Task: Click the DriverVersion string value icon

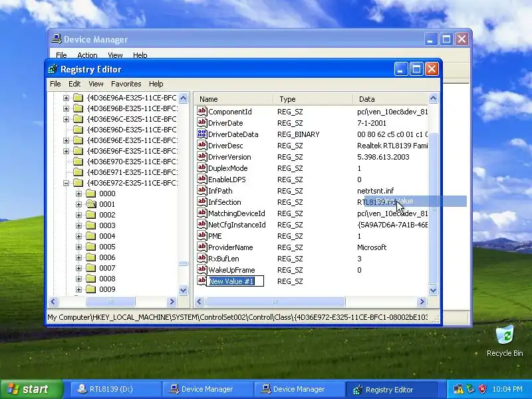Action: (202, 156)
